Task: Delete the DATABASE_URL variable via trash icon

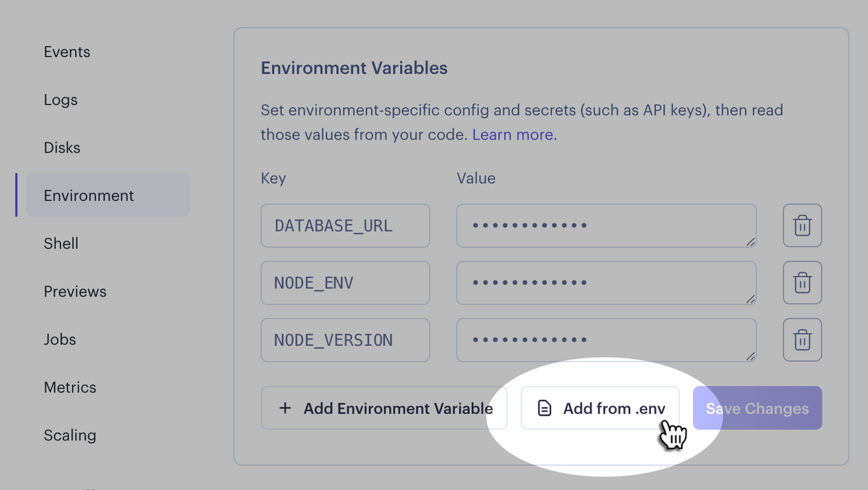Action: pyautogui.click(x=802, y=225)
